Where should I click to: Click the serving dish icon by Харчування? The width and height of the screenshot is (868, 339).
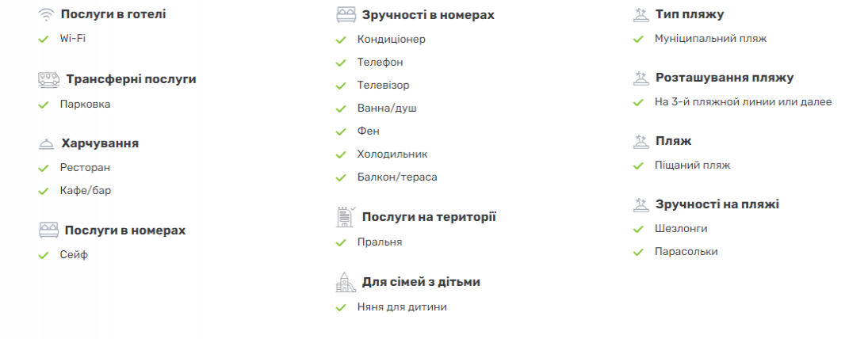[x=47, y=144]
